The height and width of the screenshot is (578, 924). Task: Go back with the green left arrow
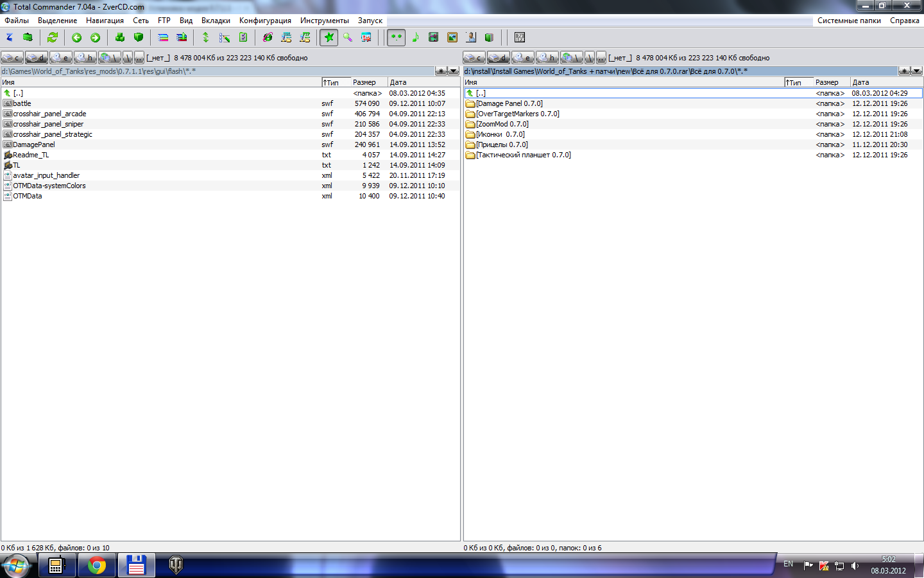point(77,38)
